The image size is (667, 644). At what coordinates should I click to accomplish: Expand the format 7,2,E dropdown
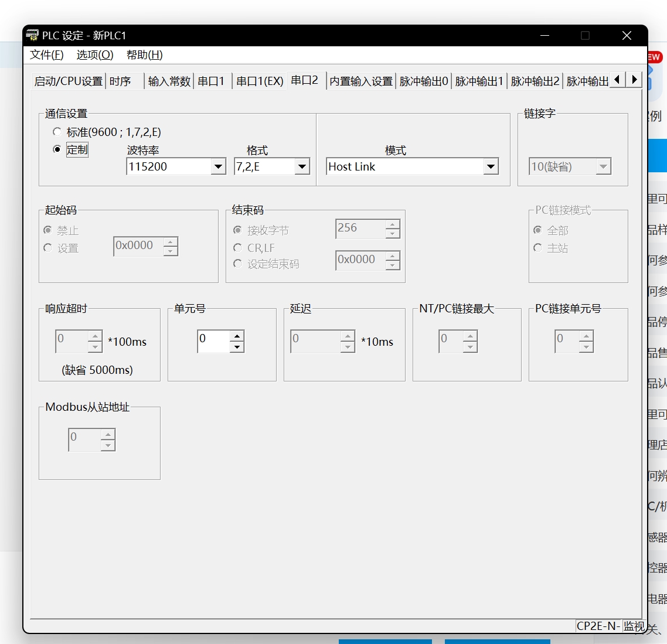[302, 167]
